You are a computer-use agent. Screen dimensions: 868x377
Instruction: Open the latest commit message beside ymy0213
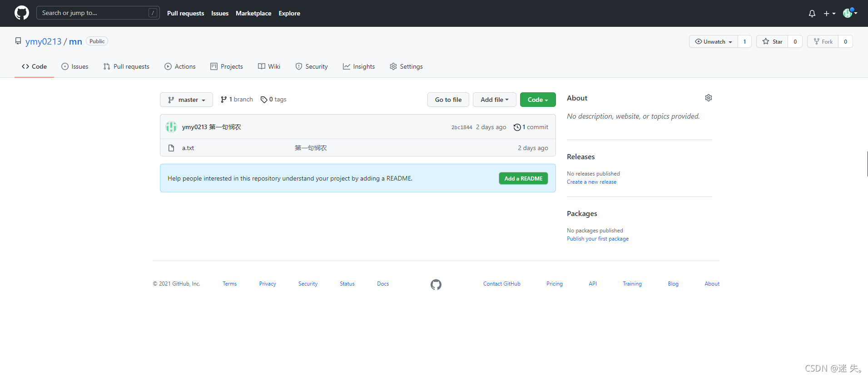pos(225,127)
